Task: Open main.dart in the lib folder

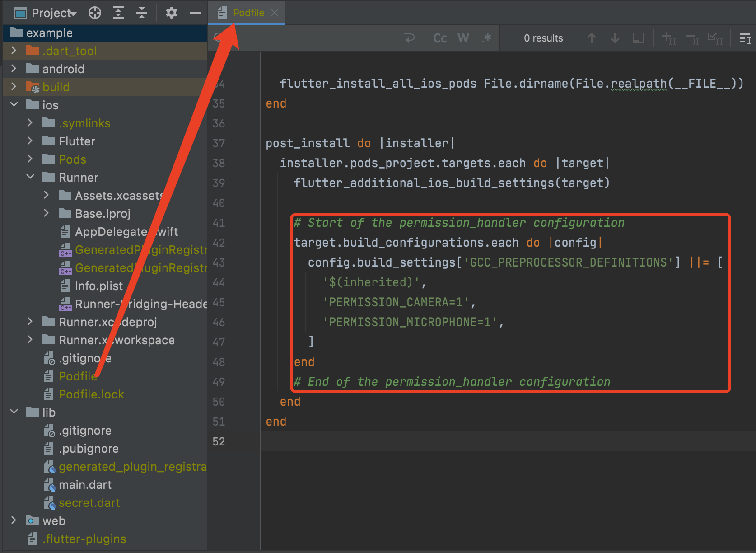Action: (x=85, y=485)
